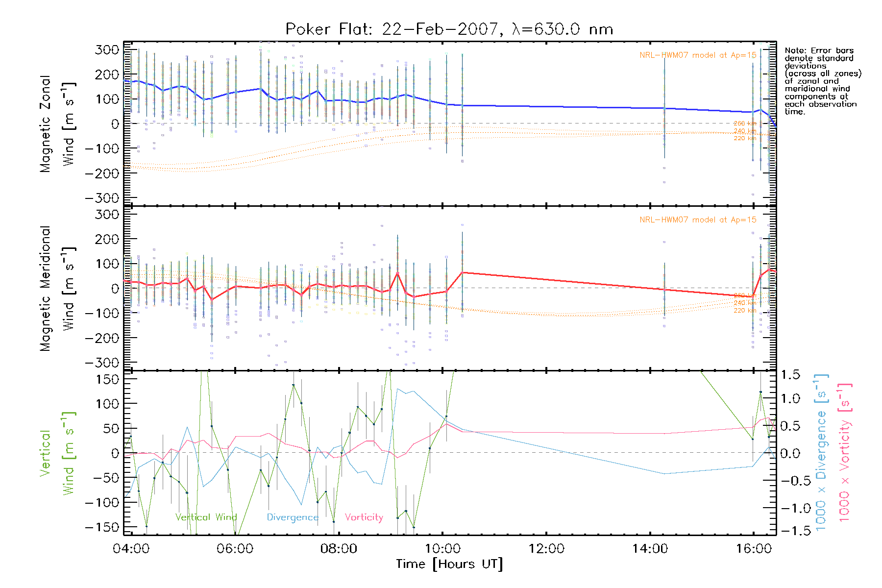
Task: Click the NRL-HWM07 model label in meridional panel
Action: (698, 220)
